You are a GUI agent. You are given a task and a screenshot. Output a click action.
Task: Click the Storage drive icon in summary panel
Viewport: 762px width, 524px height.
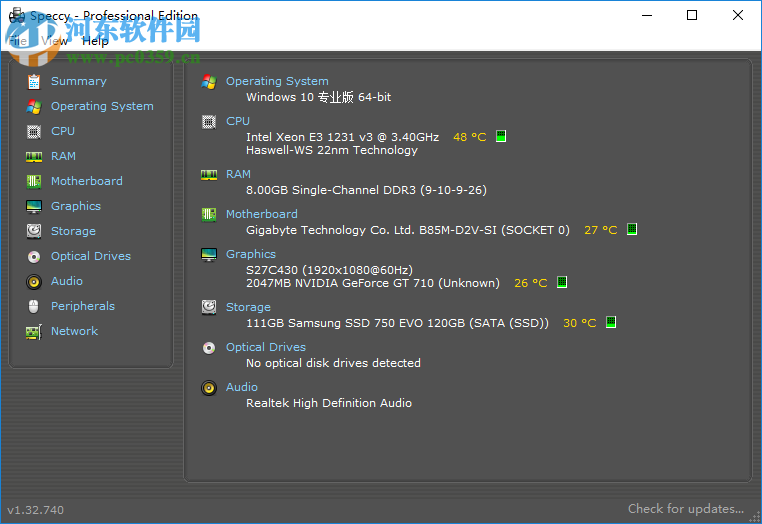[x=209, y=307]
